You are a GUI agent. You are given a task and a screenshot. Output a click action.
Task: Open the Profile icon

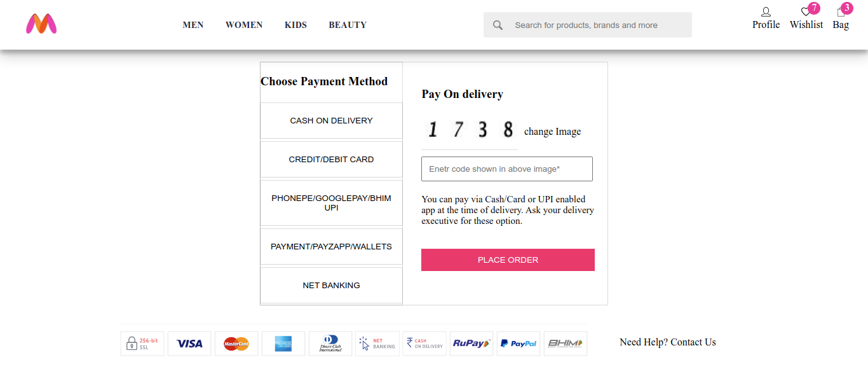[766, 12]
